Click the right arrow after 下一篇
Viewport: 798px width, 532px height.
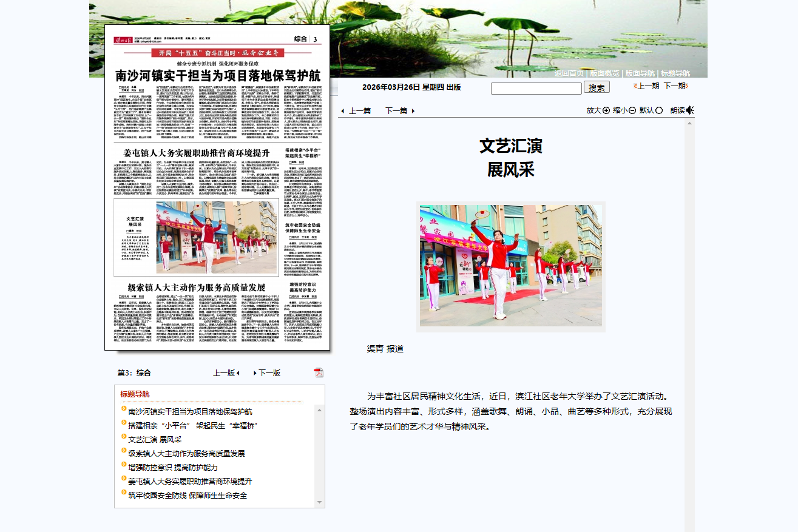coord(413,112)
